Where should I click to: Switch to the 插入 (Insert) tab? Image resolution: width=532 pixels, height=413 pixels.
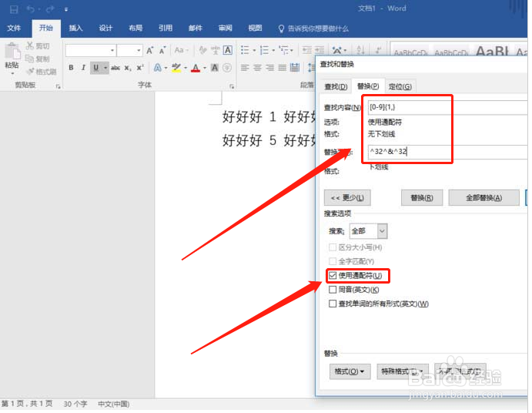[x=75, y=28]
